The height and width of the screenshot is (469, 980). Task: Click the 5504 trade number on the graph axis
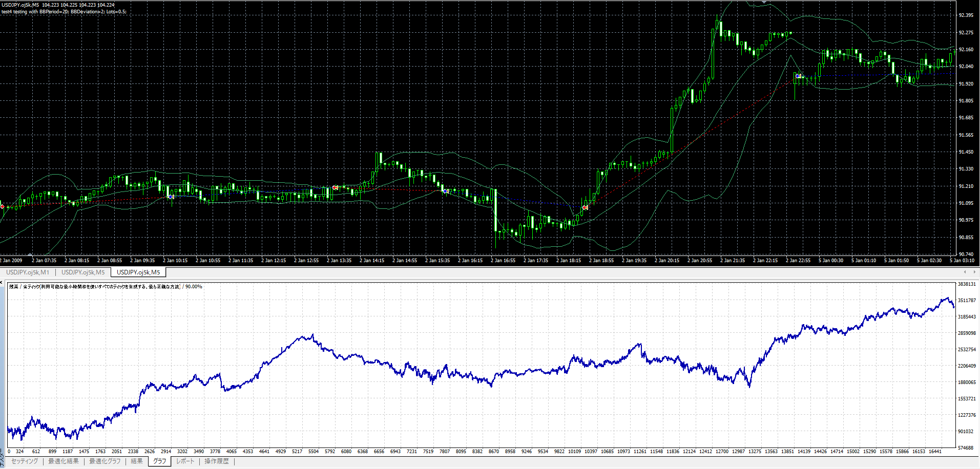314,452
